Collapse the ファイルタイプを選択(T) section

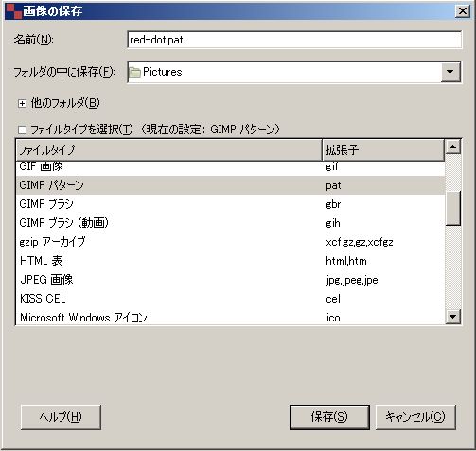[22, 130]
